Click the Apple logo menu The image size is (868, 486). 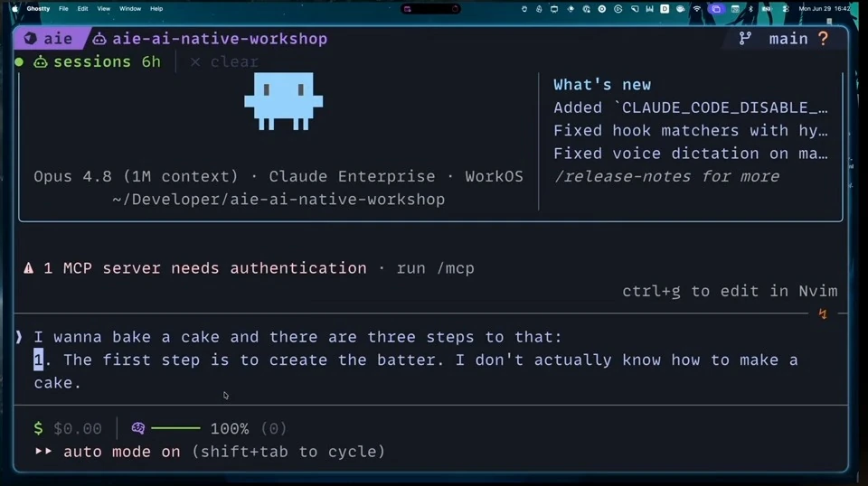click(x=15, y=9)
